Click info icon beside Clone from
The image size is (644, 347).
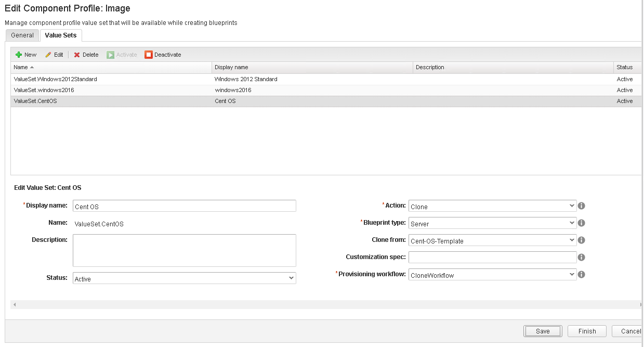pyautogui.click(x=582, y=240)
